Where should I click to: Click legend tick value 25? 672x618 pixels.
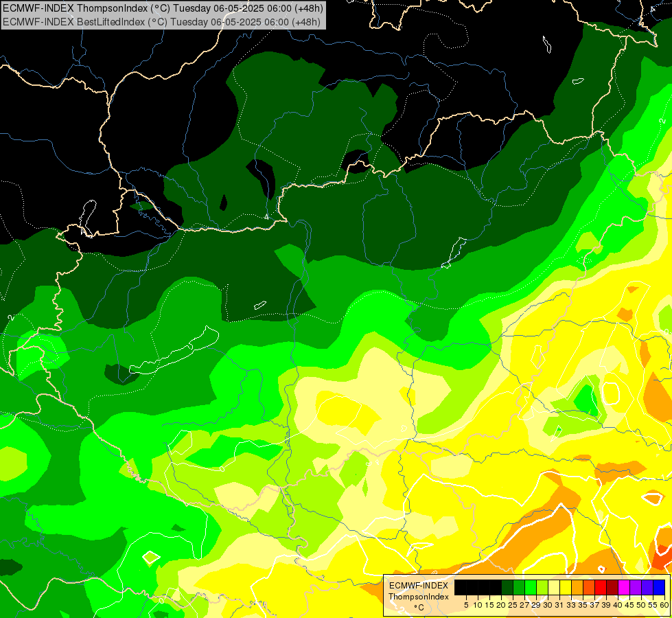coord(513,605)
